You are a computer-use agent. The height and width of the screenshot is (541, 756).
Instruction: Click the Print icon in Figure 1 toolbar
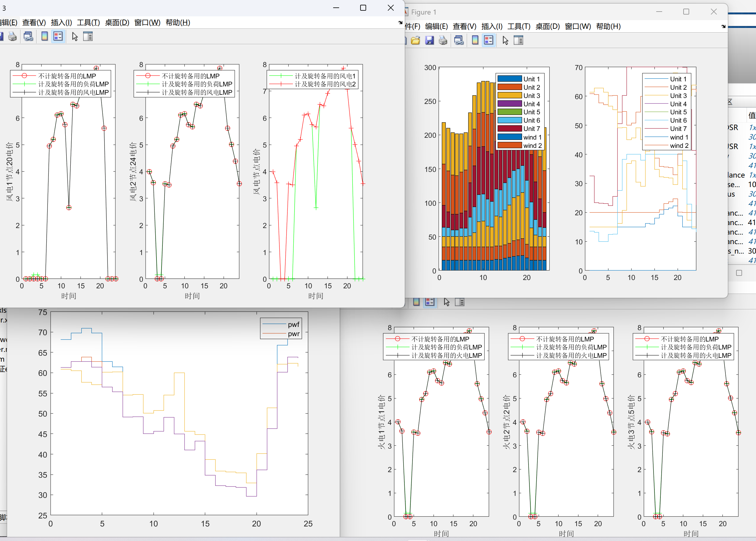(x=443, y=41)
